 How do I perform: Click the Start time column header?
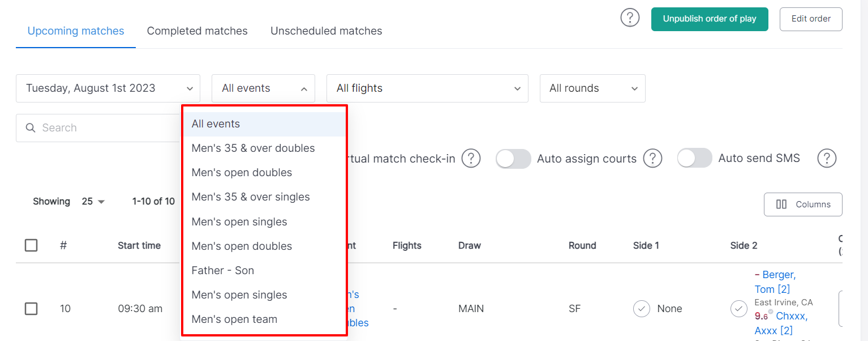pos(139,246)
